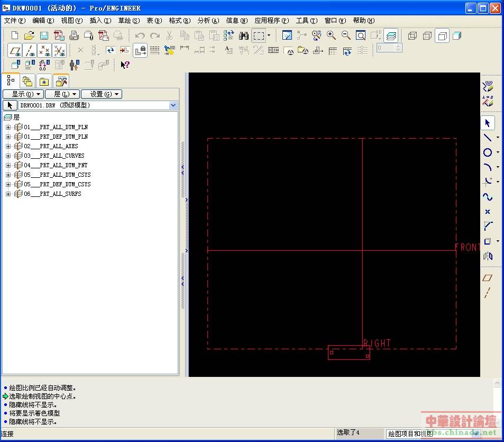This screenshot has width=504, height=442.
Task: Expand the 06___PRT_ALL_SURFS layer node
Action: [x=8, y=194]
